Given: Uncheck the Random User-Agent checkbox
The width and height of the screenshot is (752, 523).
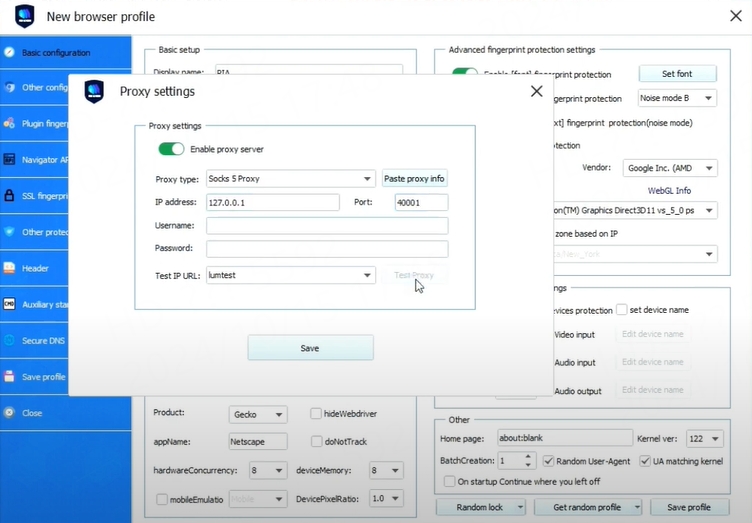Looking at the screenshot, I should tap(547, 461).
